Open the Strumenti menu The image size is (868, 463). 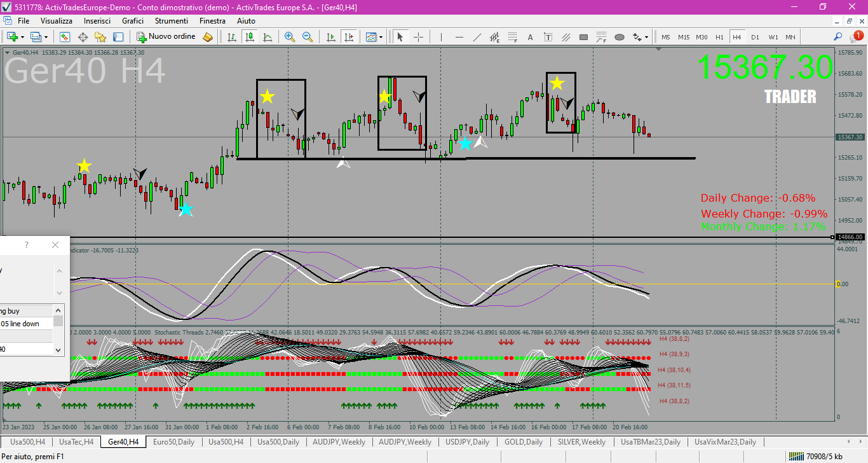pos(172,21)
